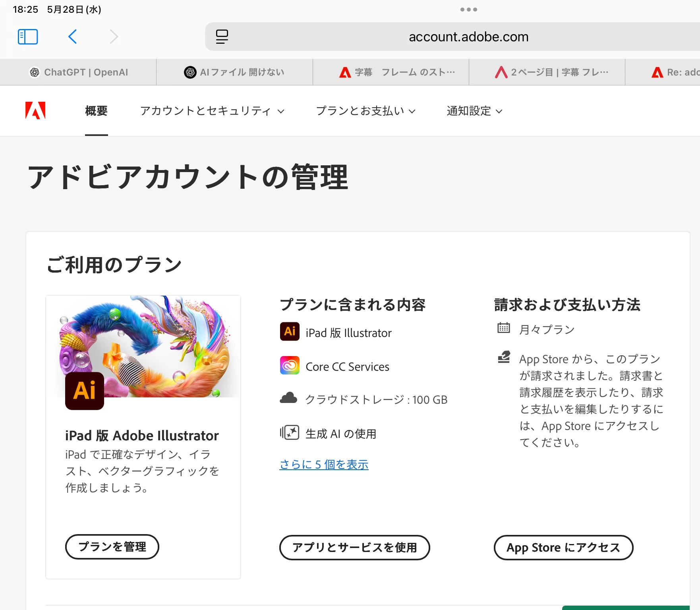Tap the アドビアカウントの管理 page title
This screenshot has width=700, height=610.
188,177
